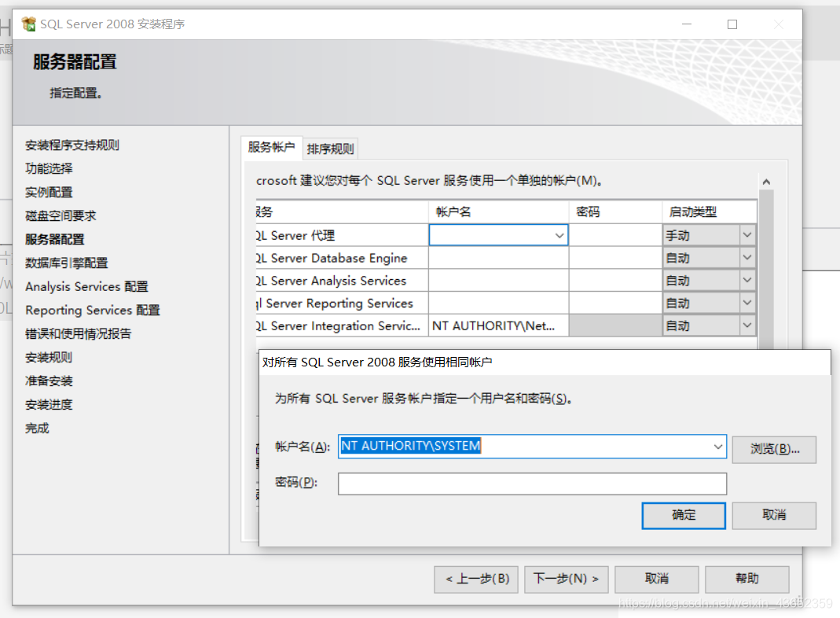Click 取消 in the same-account dialog

point(774,515)
